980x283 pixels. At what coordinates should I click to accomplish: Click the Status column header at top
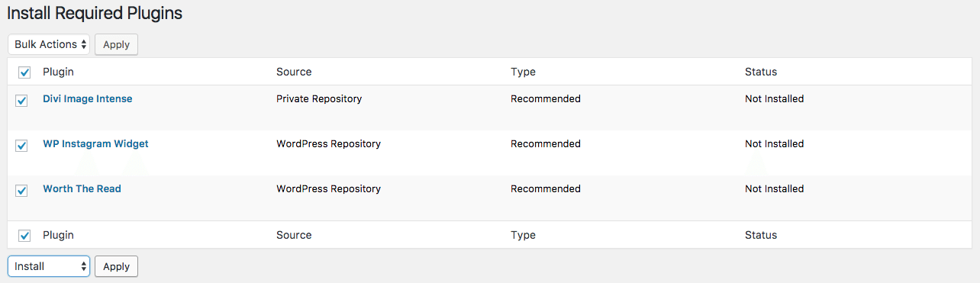pyautogui.click(x=761, y=72)
